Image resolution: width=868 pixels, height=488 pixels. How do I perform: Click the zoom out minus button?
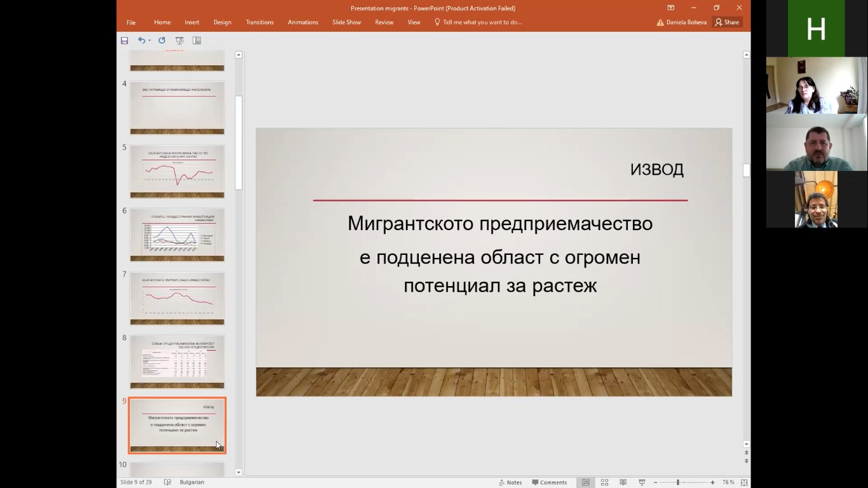pyautogui.click(x=656, y=482)
